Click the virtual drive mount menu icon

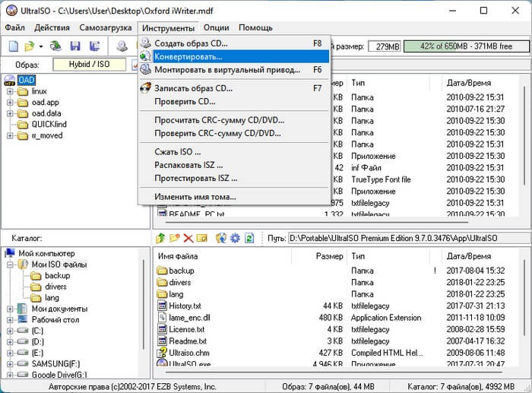(146, 70)
